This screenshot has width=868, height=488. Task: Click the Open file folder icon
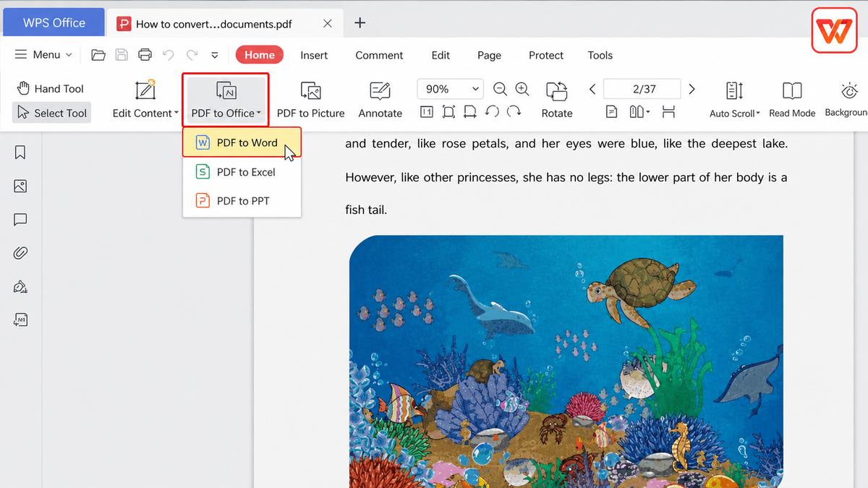tap(98, 55)
